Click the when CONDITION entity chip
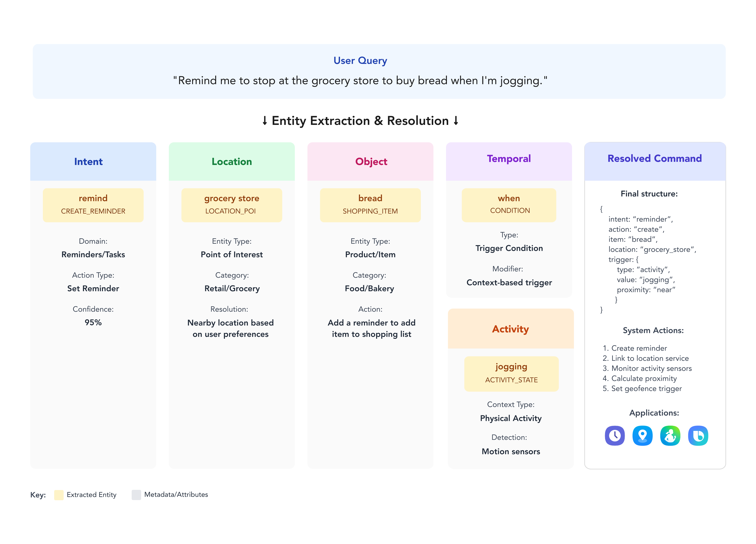Image resolution: width=756 pixels, height=544 pixels. (509, 205)
